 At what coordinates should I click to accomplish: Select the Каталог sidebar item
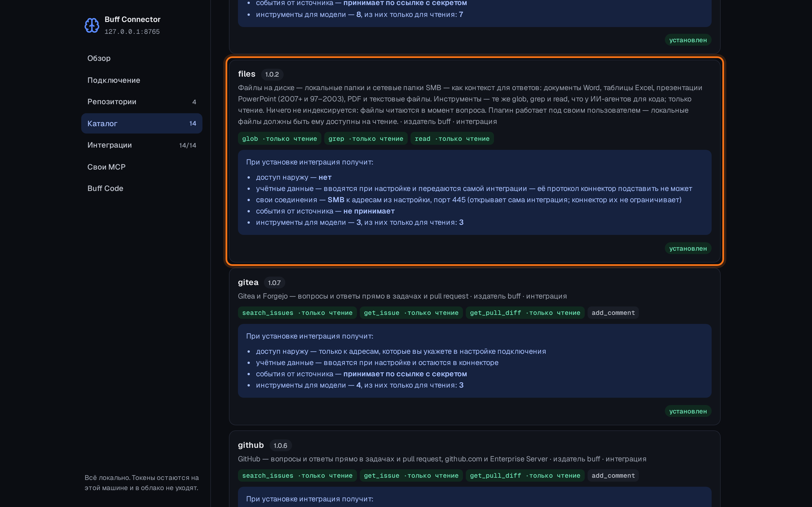click(x=142, y=123)
